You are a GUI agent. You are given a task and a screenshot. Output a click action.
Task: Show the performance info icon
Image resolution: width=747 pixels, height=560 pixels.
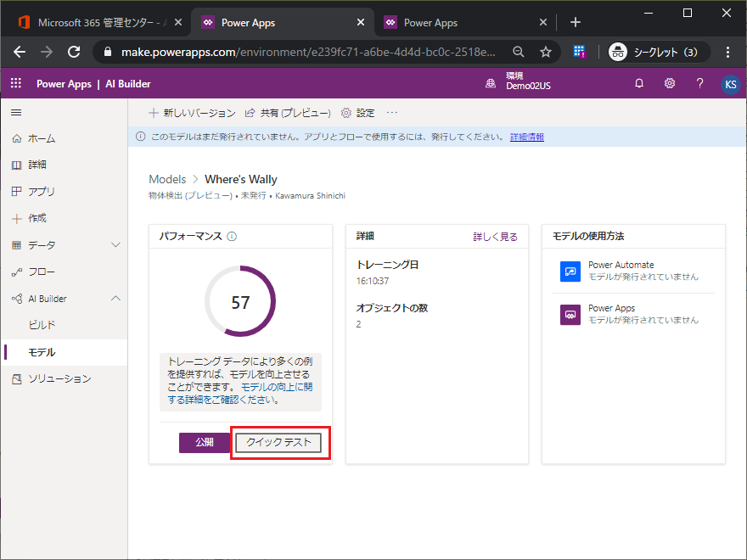click(232, 236)
